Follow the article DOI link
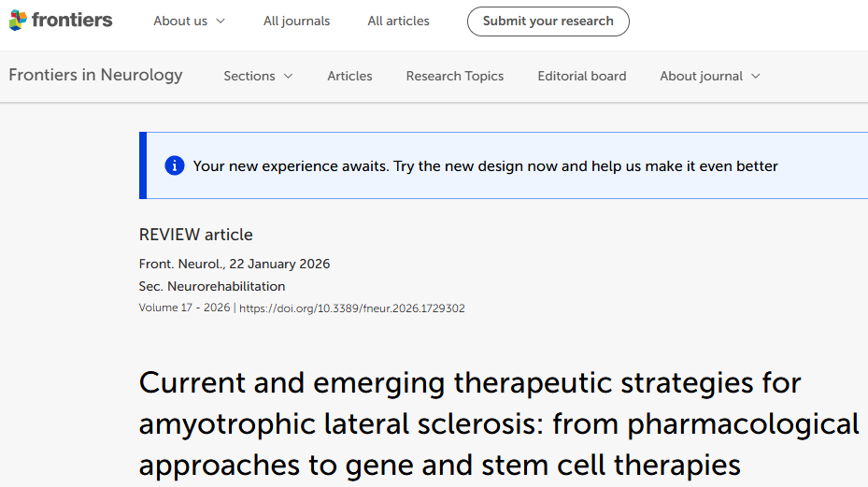This screenshot has width=868, height=487. click(x=352, y=308)
